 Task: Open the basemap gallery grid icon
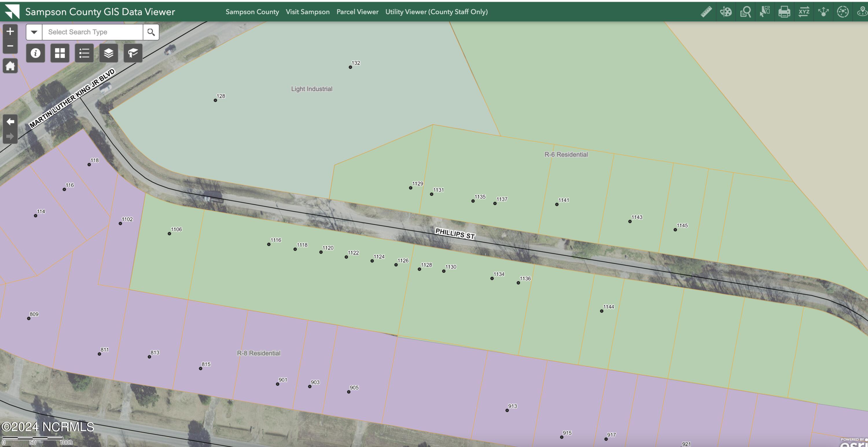(60, 53)
